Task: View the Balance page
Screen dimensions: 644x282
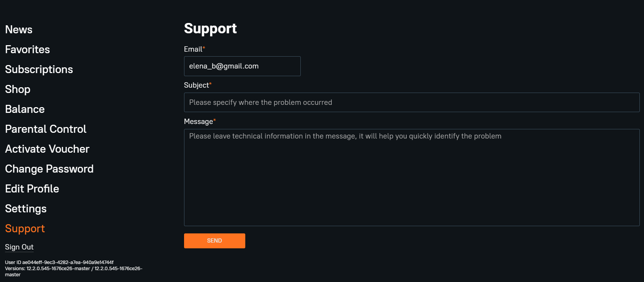Action: coord(25,109)
